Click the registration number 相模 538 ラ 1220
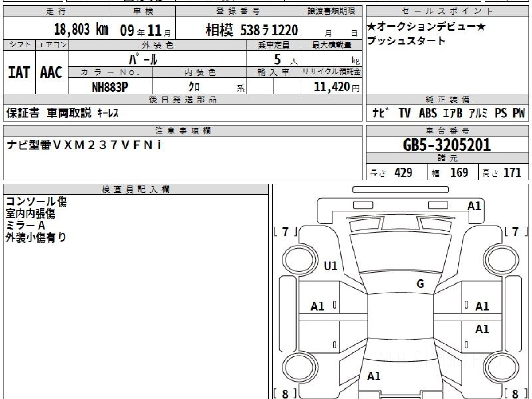 pyautogui.click(x=252, y=30)
